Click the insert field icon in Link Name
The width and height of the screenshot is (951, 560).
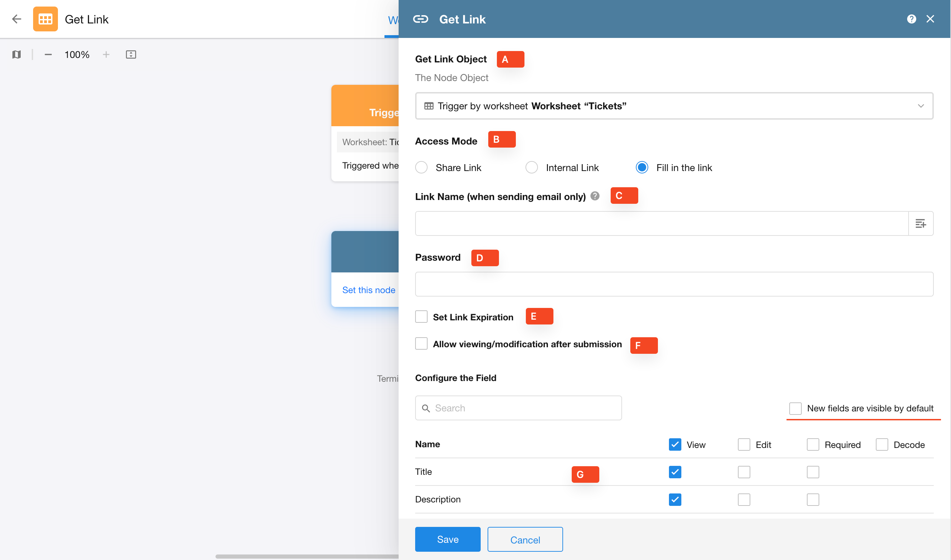point(920,223)
